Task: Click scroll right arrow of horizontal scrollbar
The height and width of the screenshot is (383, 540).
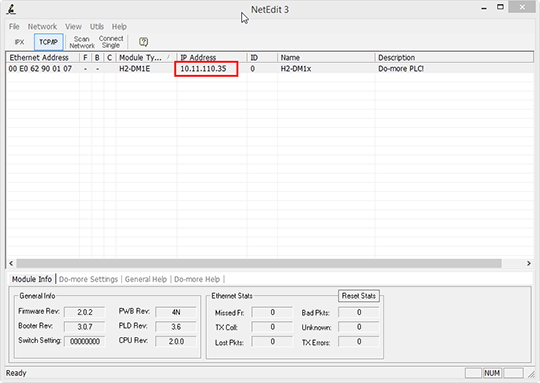Action: [x=528, y=263]
